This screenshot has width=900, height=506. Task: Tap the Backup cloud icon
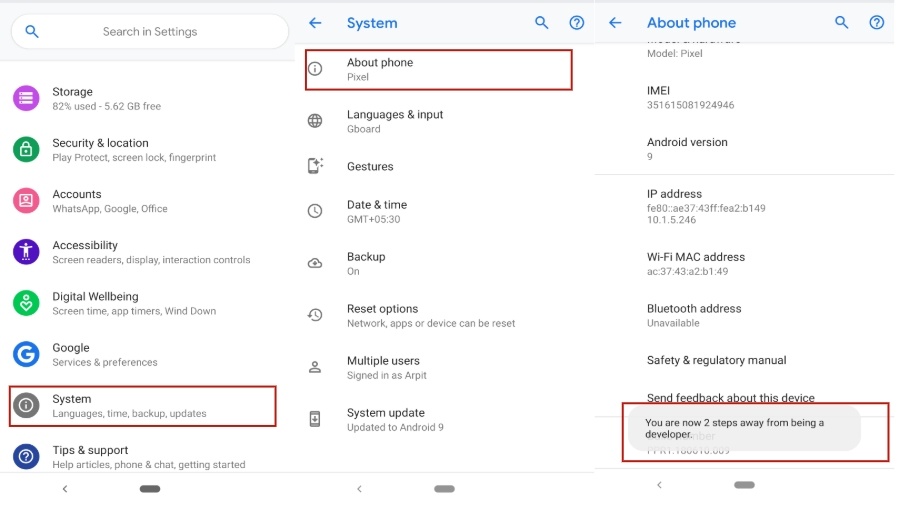point(315,263)
